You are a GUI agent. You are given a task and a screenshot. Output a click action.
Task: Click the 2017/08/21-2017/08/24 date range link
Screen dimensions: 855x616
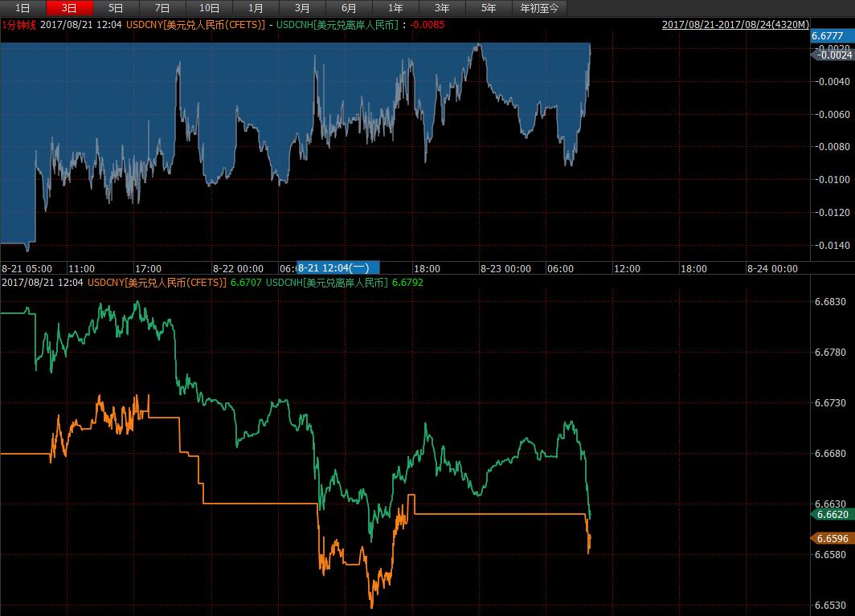pyautogui.click(x=735, y=25)
